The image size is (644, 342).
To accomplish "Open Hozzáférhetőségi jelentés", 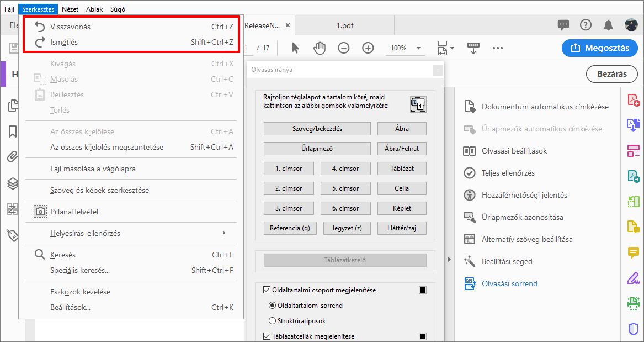I will pyautogui.click(x=515, y=195).
